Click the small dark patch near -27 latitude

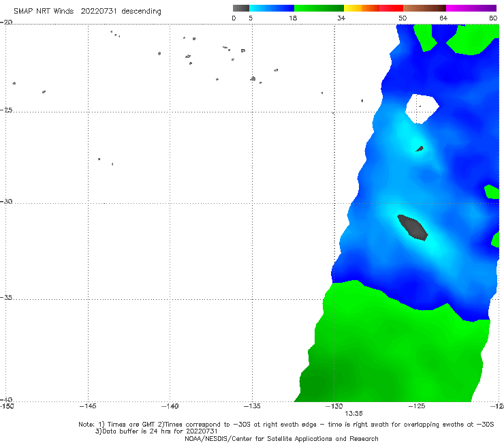click(420, 149)
